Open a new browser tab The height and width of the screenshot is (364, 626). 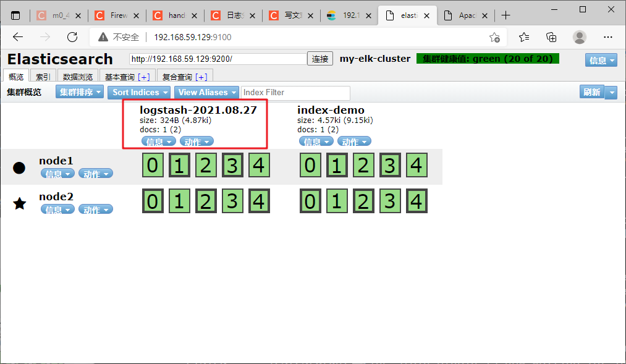point(506,15)
